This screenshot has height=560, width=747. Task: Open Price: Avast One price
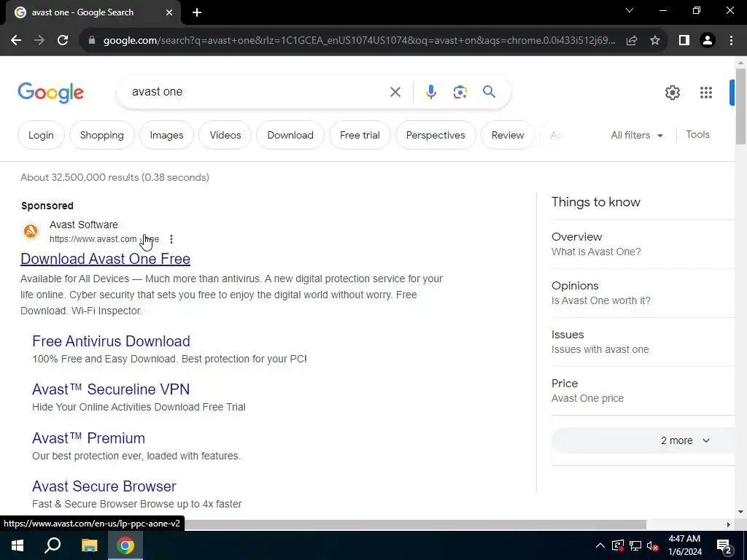643,391
